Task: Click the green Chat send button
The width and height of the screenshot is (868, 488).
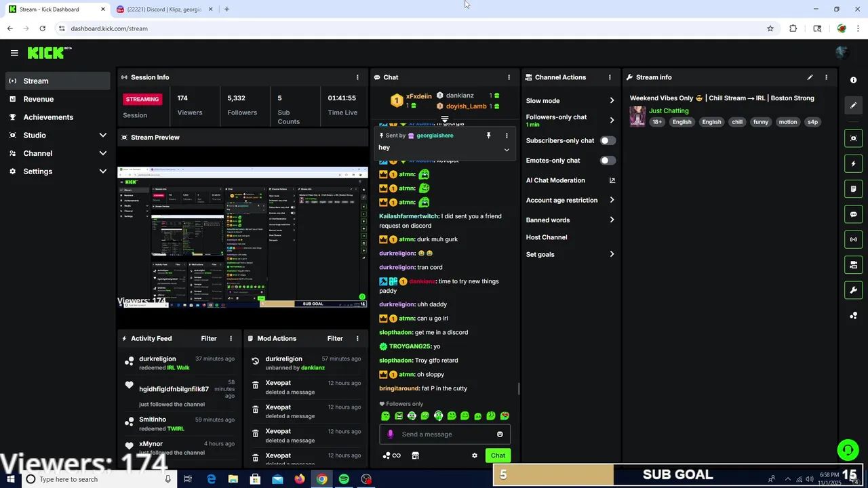Action: 498,455
